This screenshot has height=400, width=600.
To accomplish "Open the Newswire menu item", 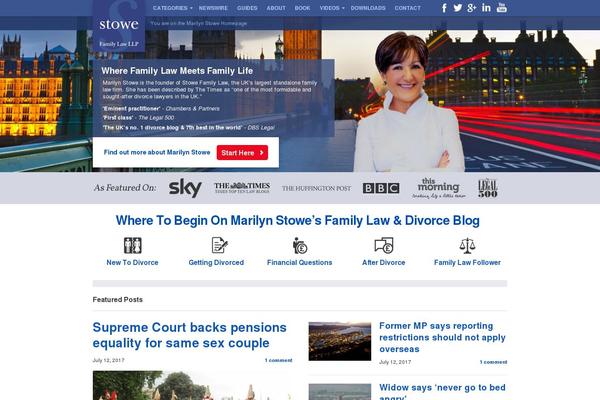I will (213, 8).
